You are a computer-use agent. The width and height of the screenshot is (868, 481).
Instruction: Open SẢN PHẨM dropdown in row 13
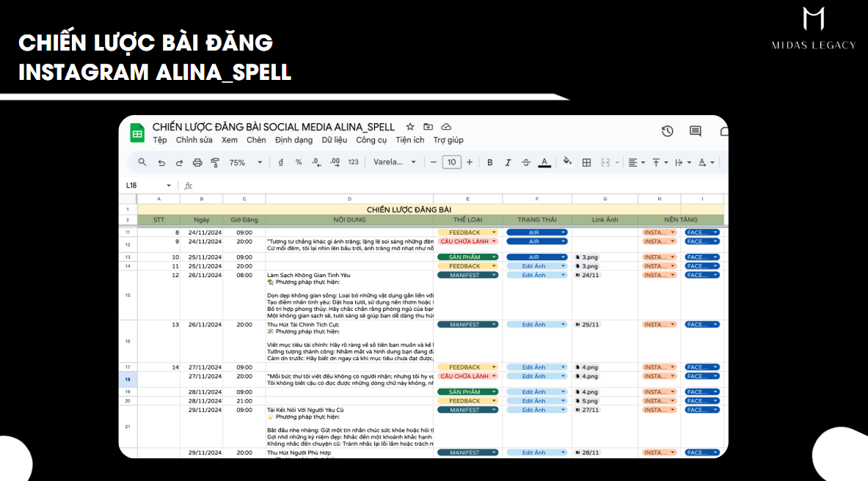click(x=494, y=257)
